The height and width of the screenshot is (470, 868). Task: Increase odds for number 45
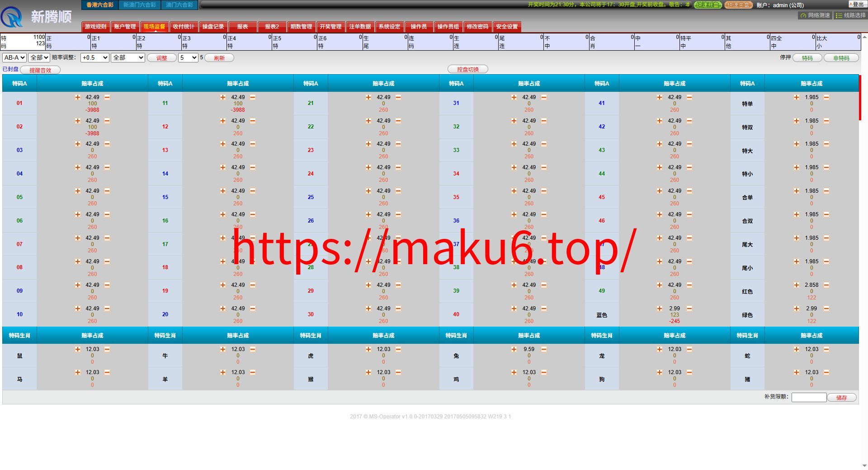(660, 191)
